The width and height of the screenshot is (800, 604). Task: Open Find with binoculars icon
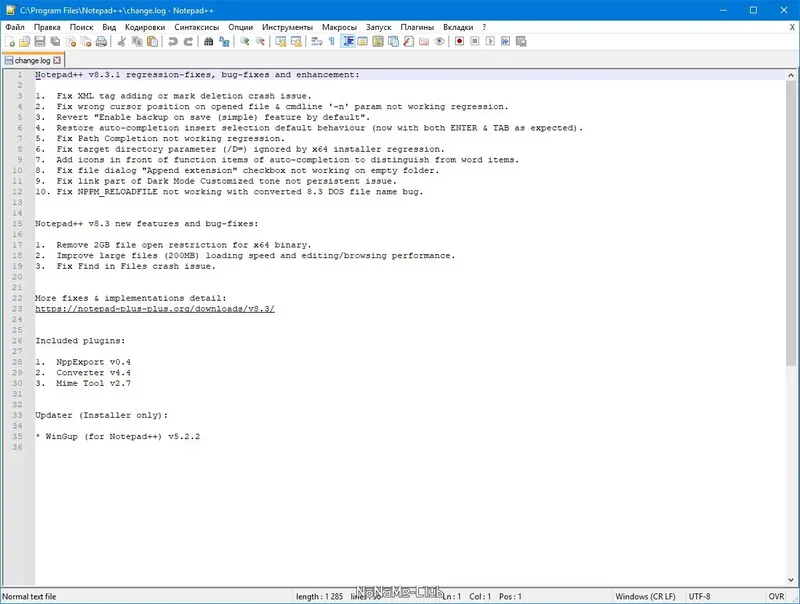tap(208, 42)
